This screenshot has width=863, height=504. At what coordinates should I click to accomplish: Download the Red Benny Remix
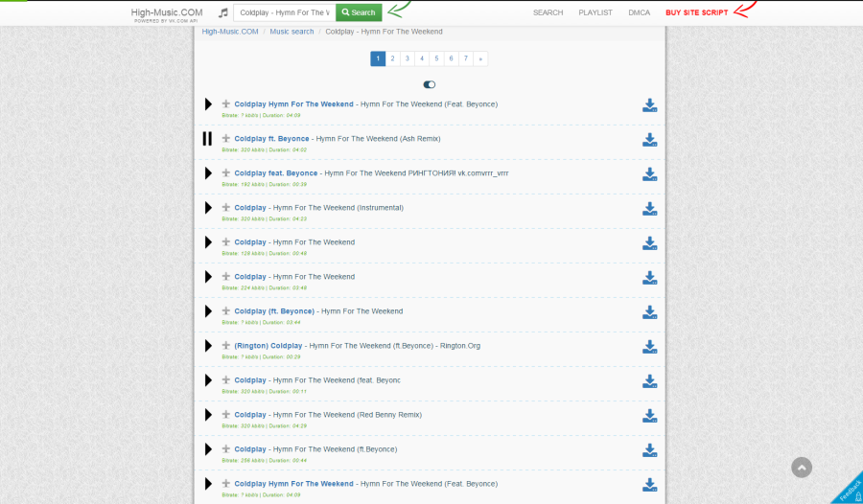click(x=650, y=416)
